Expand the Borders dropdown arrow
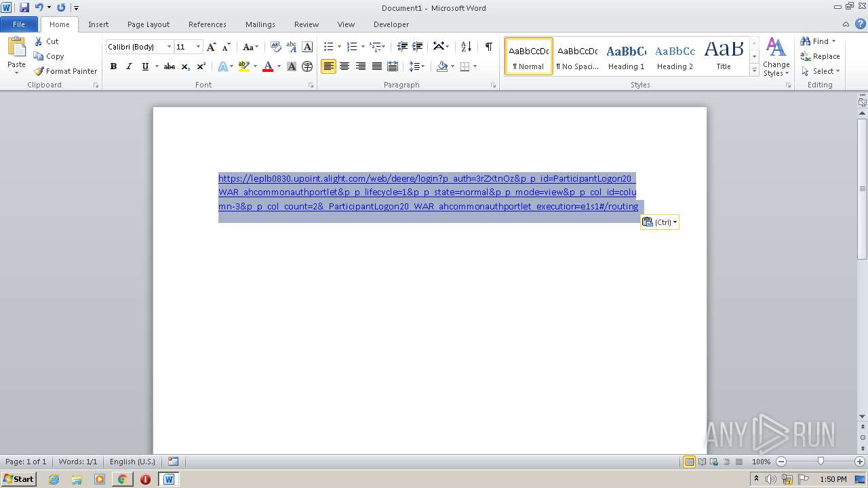868x488 pixels. (475, 66)
